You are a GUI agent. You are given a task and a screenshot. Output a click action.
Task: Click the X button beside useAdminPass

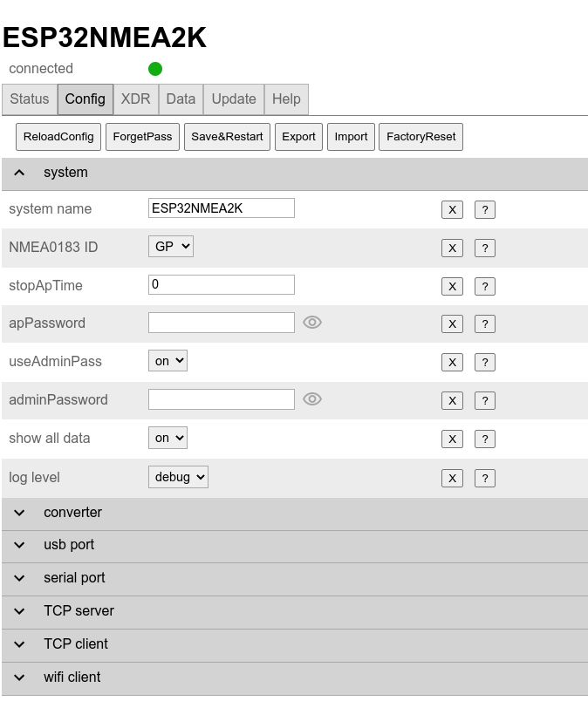pos(452,362)
